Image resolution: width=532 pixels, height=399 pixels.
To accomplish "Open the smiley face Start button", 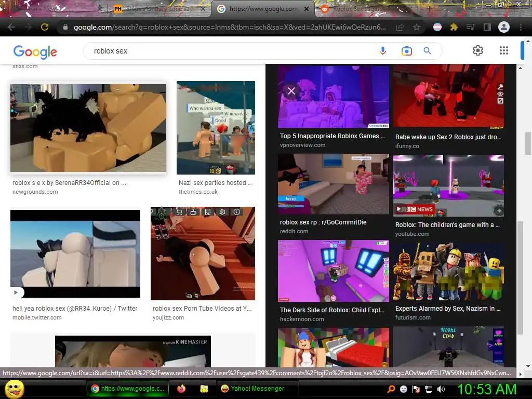I will click(x=15, y=389).
